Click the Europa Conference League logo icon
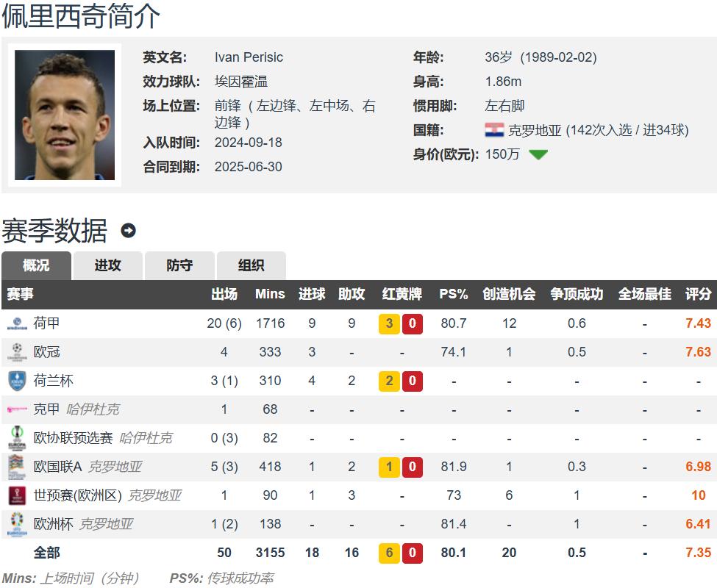Screen dimensions: 717x588 (17, 438)
